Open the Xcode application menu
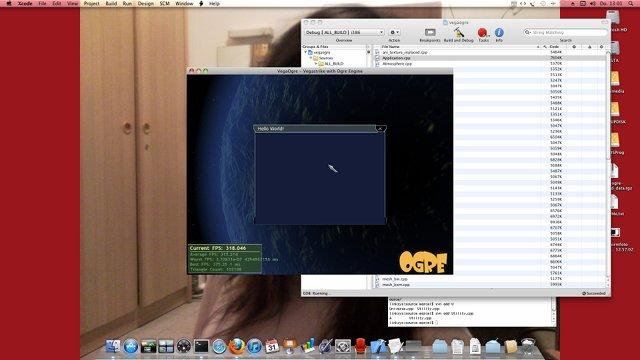This screenshot has width=640, height=360. pos(25,3)
